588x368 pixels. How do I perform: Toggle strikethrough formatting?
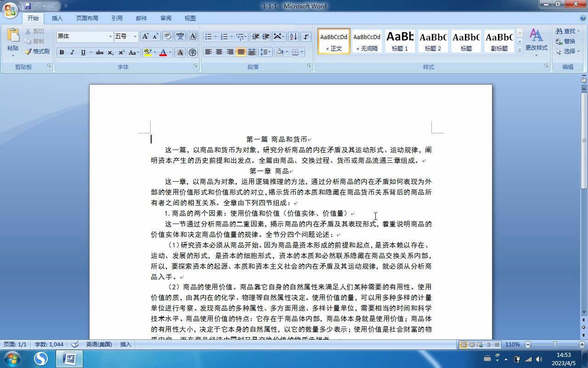(100, 52)
